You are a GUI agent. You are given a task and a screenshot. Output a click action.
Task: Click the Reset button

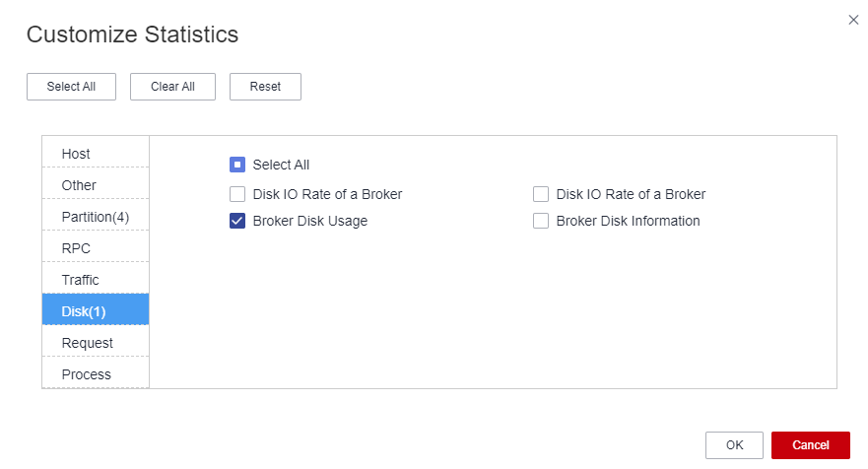(x=265, y=87)
